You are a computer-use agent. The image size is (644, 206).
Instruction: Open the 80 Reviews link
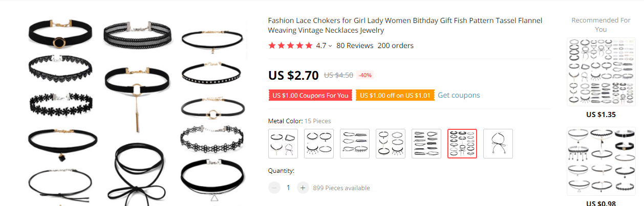pos(355,45)
